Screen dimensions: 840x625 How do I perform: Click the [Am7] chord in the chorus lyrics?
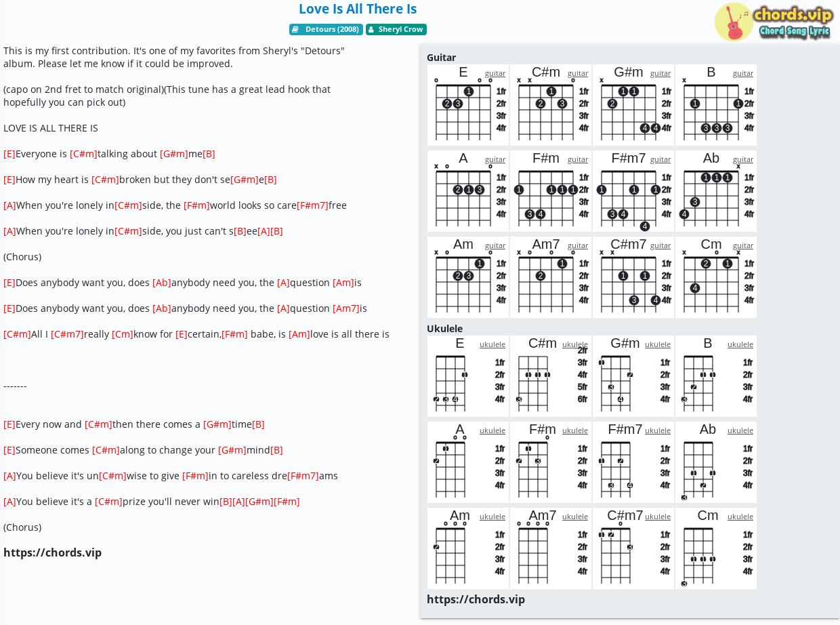click(346, 308)
